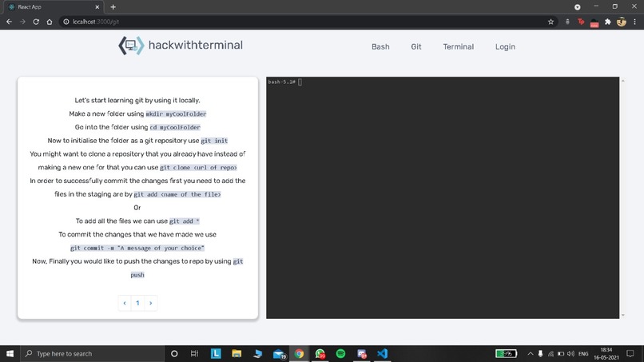Select the React App browser tab

(54, 7)
